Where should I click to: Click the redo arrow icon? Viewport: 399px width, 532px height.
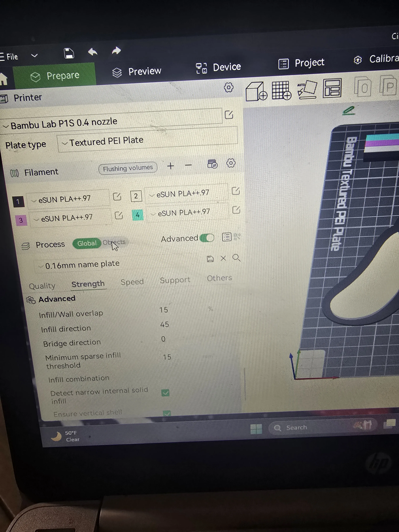(x=116, y=51)
